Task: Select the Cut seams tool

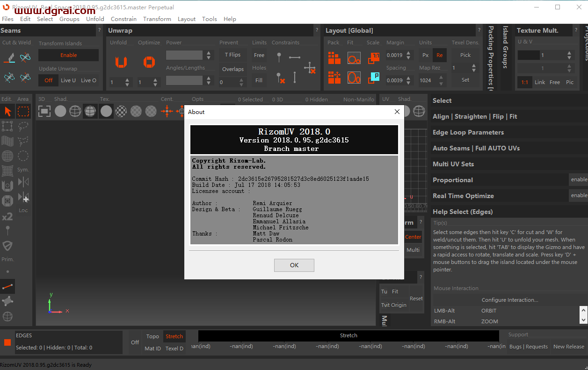Action: pos(9,58)
